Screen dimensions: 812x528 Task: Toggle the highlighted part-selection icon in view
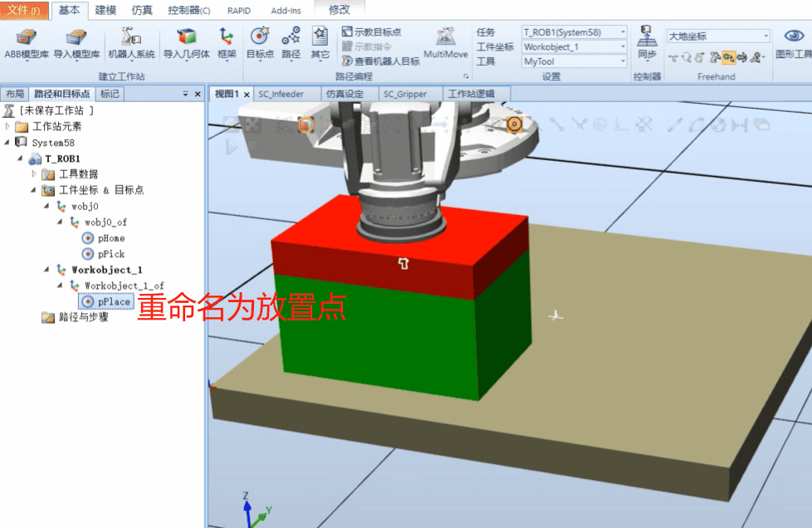(x=306, y=125)
